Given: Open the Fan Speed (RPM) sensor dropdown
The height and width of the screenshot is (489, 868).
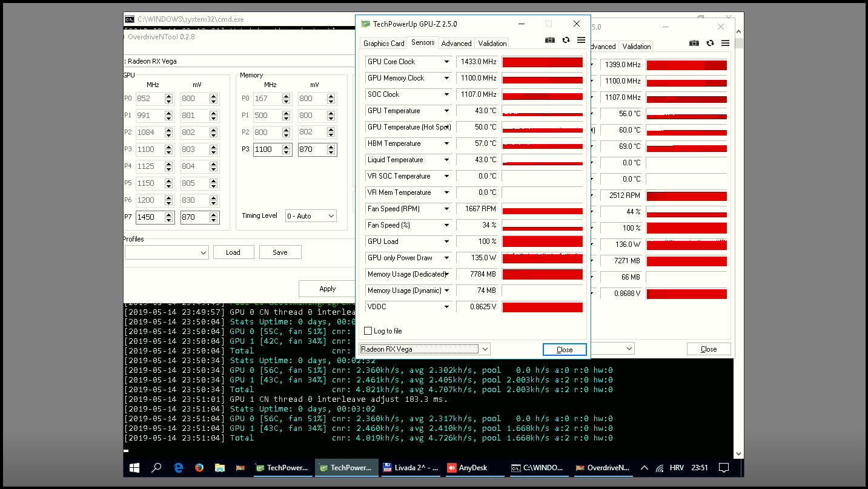Looking at the screenshot, I should [x=447, y=209].
